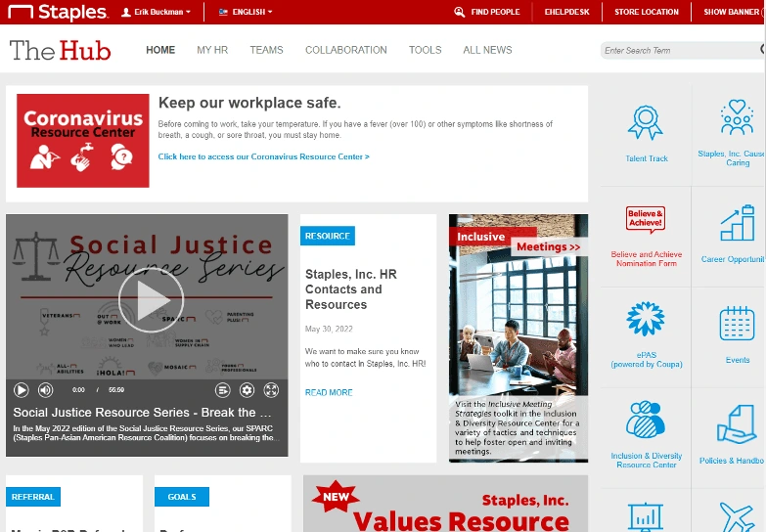Open the STORE LOCATION link
Screen dimensions: 766x532
[647, 12]
